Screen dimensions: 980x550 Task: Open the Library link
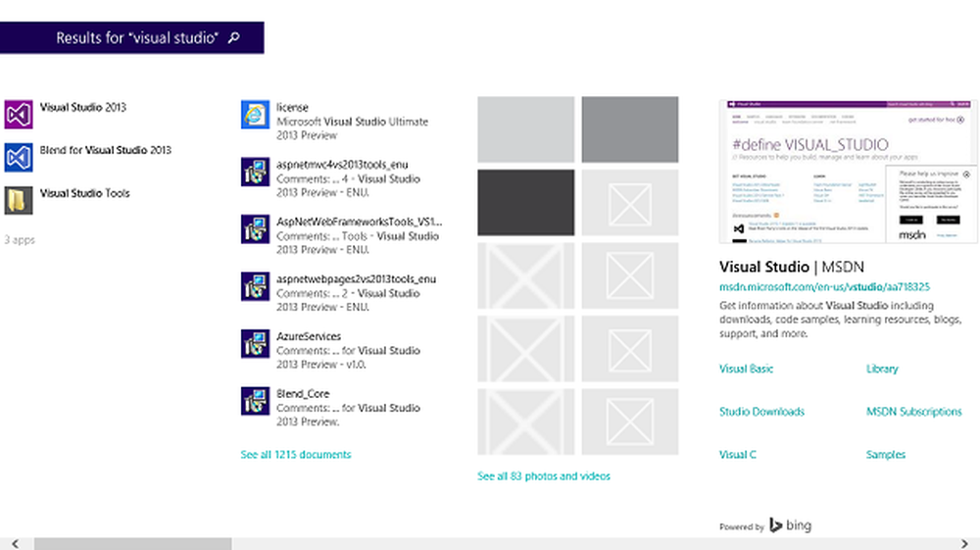point(882,369)
